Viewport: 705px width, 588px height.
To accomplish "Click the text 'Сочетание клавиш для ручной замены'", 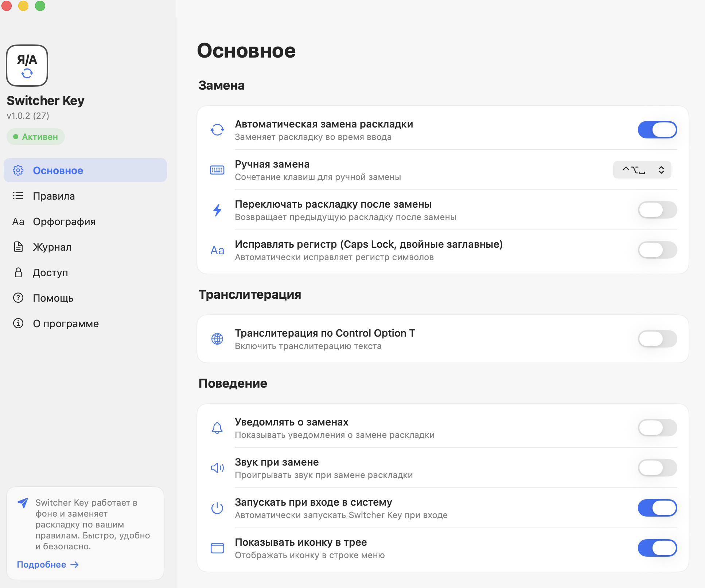I will tap(318, 177).
